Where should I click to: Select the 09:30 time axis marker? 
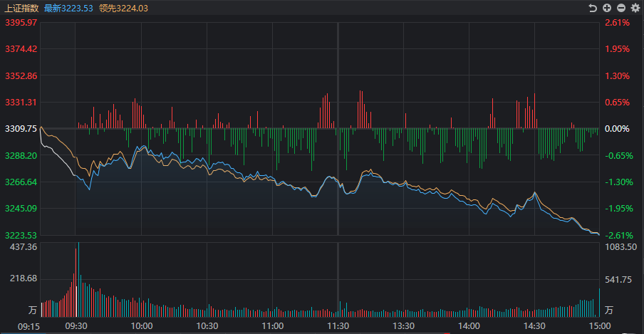(x=76, y=325)
